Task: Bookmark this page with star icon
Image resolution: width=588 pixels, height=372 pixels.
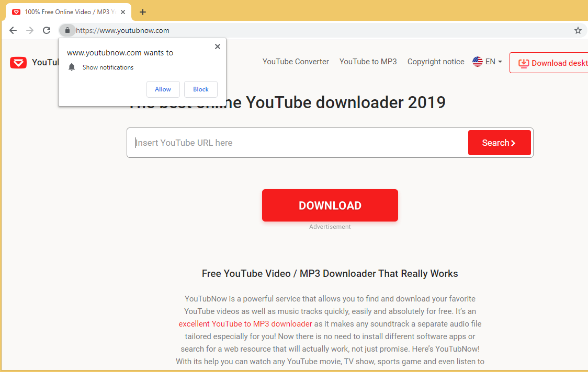Action: click(x=578, y=30)
